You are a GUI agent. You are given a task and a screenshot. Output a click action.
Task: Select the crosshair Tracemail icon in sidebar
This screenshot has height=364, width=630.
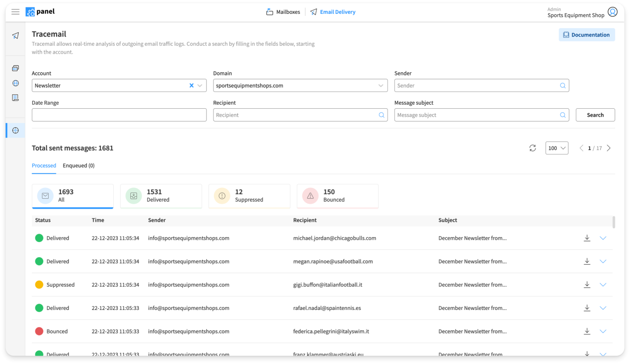click(x=15, y=130)
